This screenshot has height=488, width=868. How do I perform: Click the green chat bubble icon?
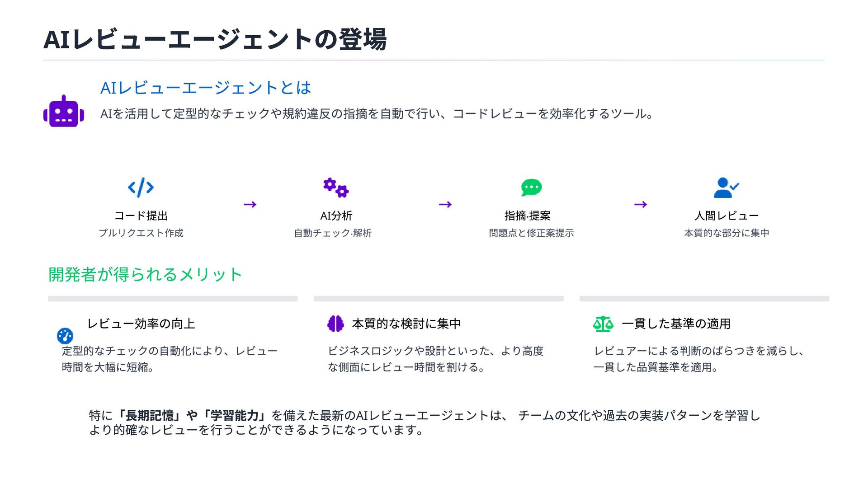[531, 188]
